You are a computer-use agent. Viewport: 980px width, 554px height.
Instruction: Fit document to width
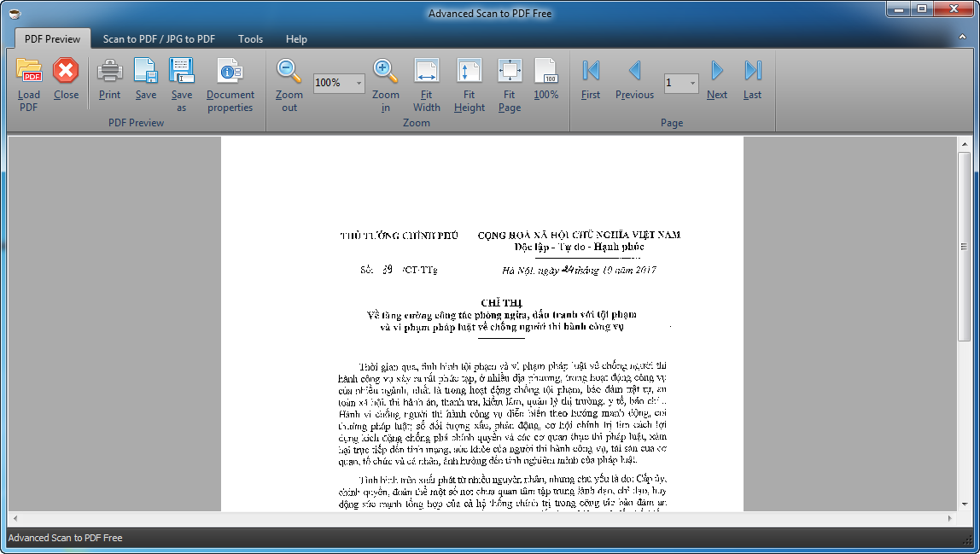[426, 72]
